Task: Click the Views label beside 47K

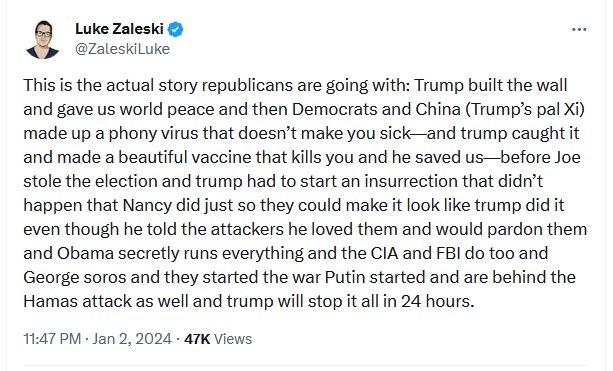Action: [x=233, y=339]
